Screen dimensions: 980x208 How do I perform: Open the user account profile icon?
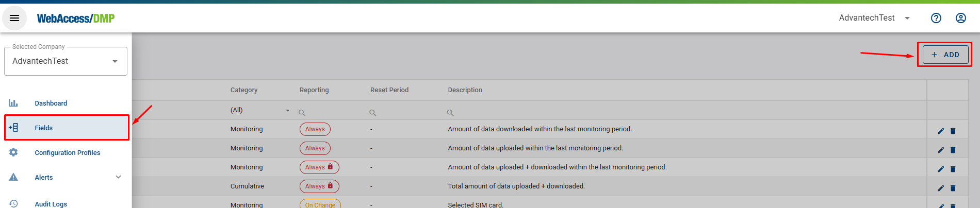click(960, 18)
